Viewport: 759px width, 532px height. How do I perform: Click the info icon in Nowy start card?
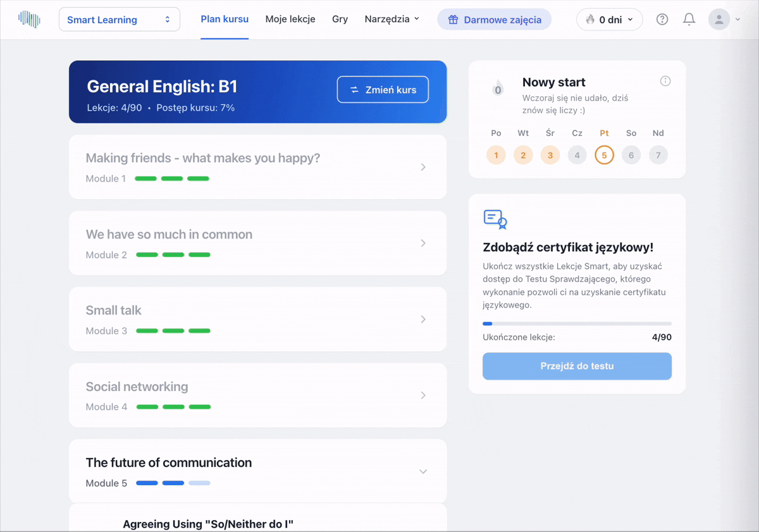click(665, 81)
